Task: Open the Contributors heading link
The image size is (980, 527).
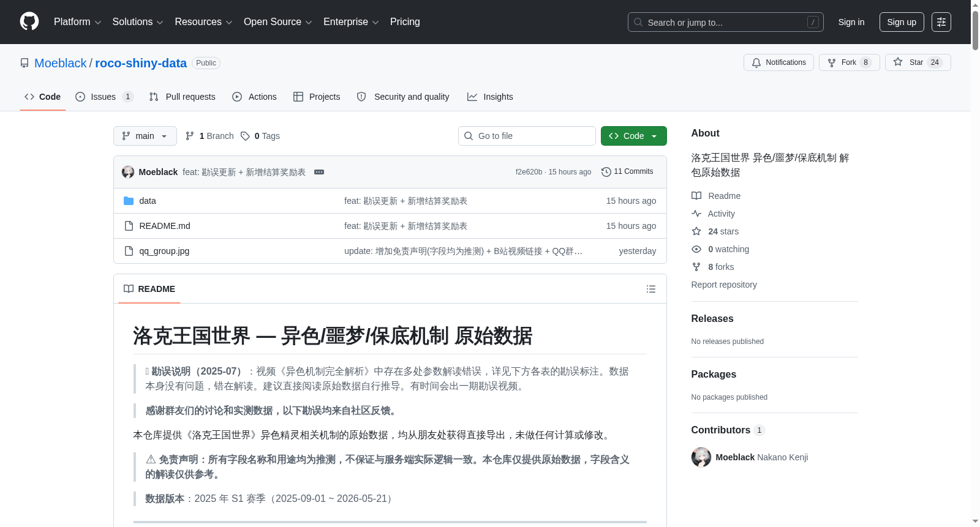Action: click(x=728, y=430)
